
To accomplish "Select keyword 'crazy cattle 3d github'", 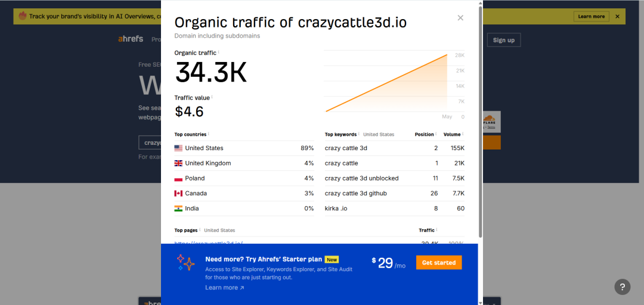I will [x=355, y=194].
